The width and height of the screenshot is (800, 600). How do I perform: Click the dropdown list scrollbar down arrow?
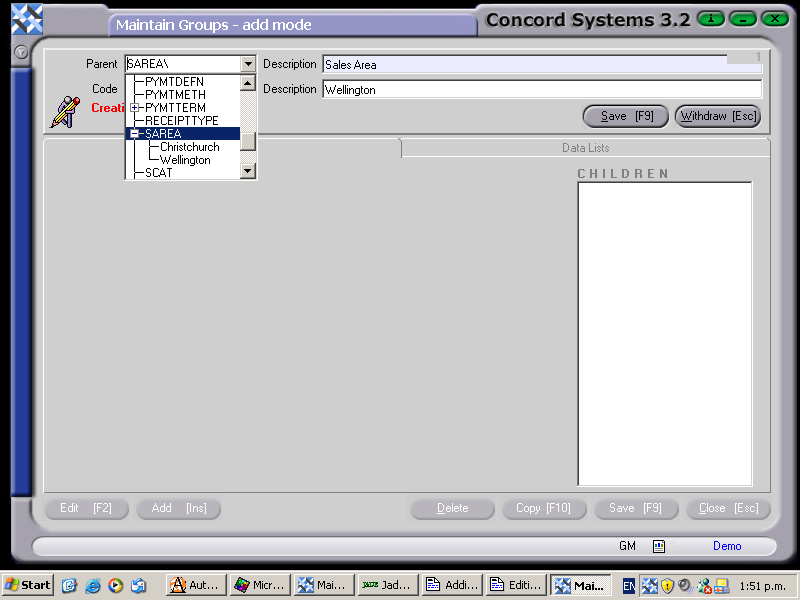(247, 170)
